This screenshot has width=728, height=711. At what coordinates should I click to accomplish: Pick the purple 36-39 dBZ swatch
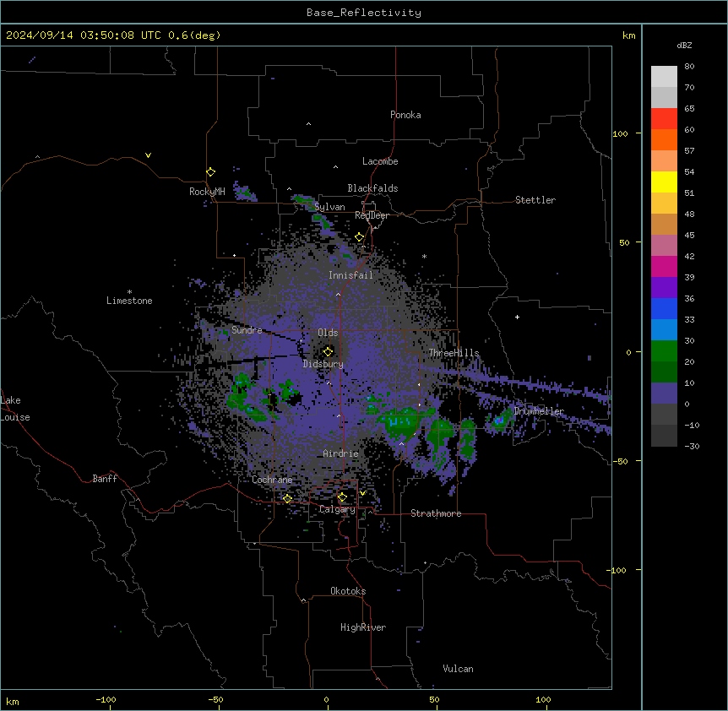[664, 288]
